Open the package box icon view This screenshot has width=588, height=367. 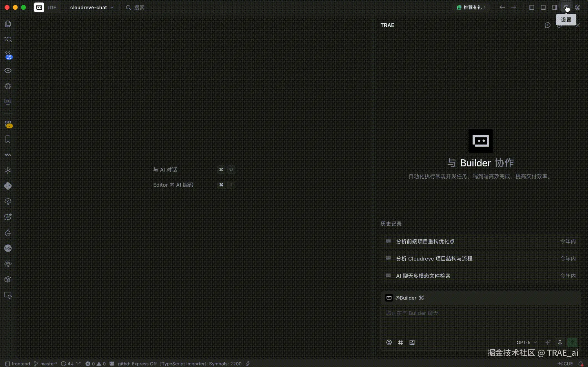[8, 280]
